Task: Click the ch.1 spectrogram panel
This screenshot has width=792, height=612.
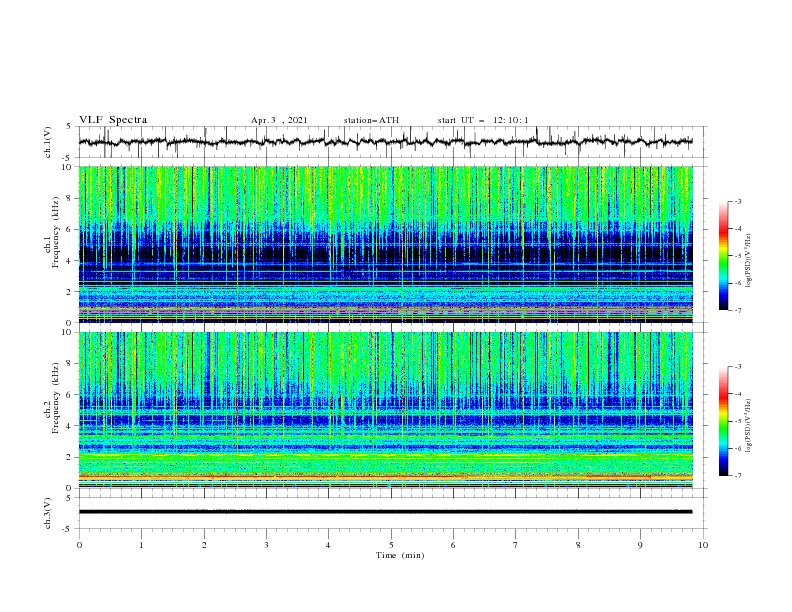Action: click(385, 244)
